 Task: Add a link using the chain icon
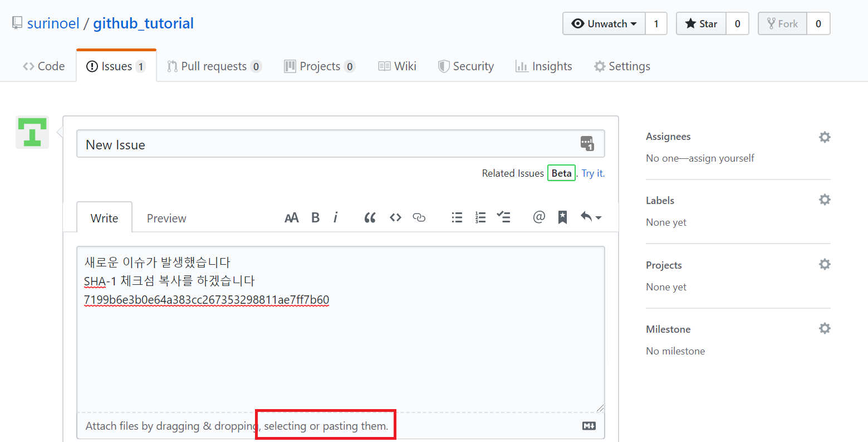(419, 217)
